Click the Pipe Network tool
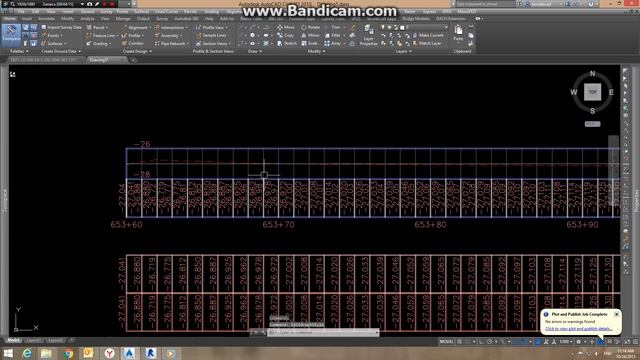The height and width of the screenshot is (360, 640). (171, 43)
